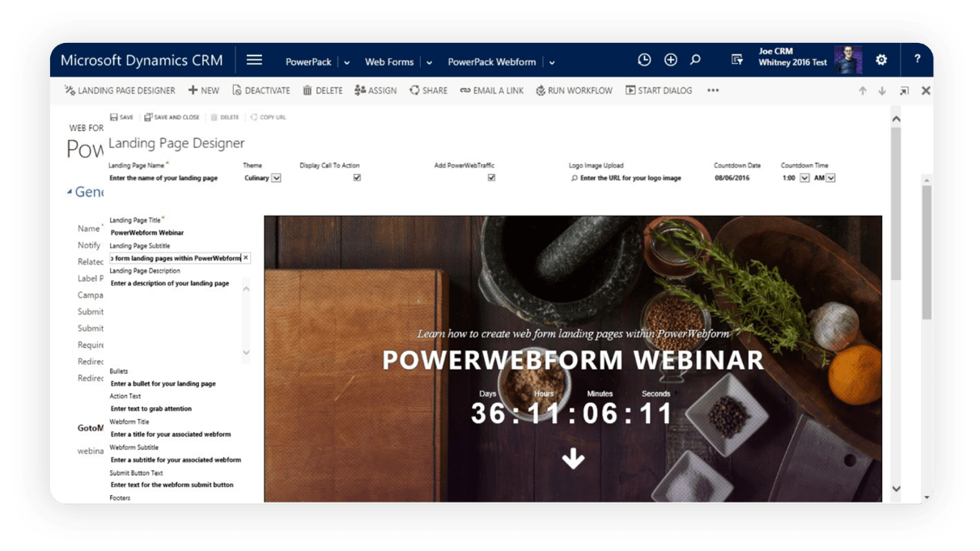Open the advanced find filter icon
Image resolution: width=980 pixels, height=551 pixels.
click(x=737, y=60)
